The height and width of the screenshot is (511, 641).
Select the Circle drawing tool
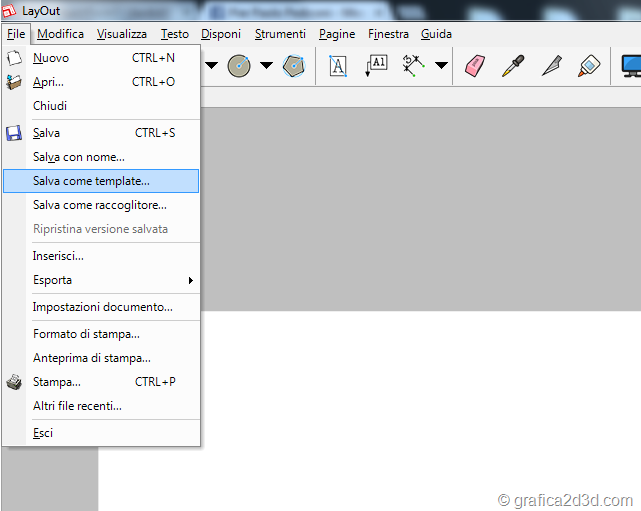[238, 66]
